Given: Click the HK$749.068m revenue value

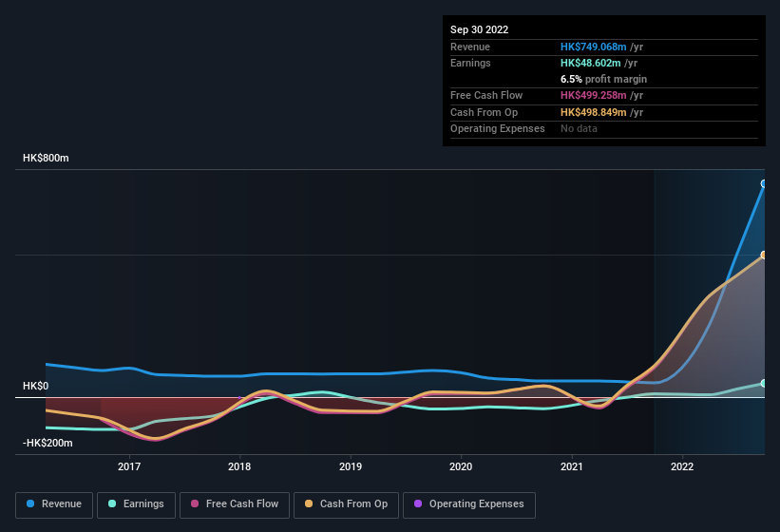Looking at the screenshot, I should coord(593,47).
